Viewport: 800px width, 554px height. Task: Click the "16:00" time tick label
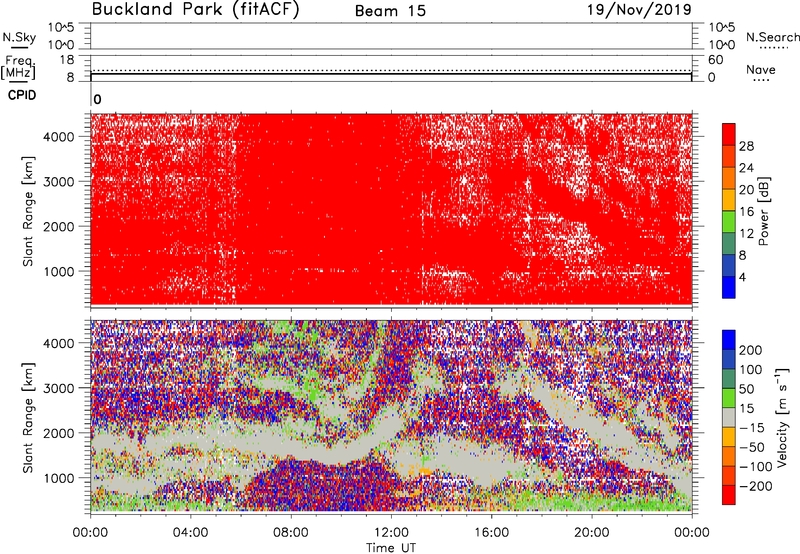tap(491, 533)
